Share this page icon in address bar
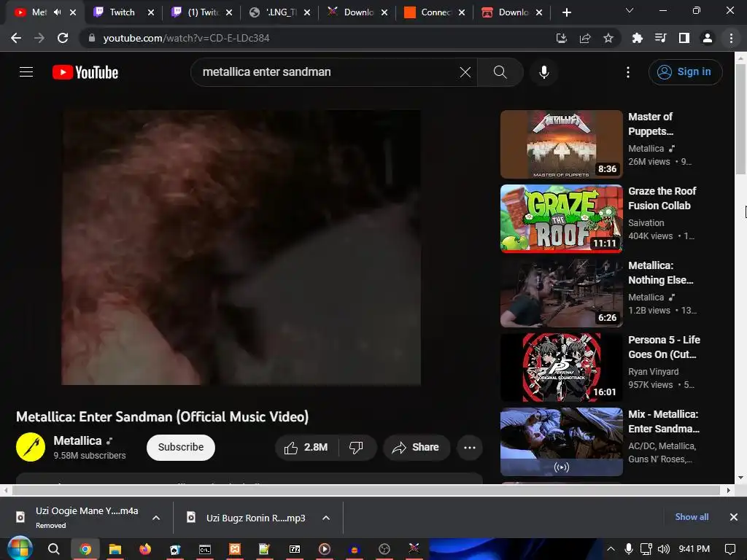 pyautogui.click(x=585, y=38)
